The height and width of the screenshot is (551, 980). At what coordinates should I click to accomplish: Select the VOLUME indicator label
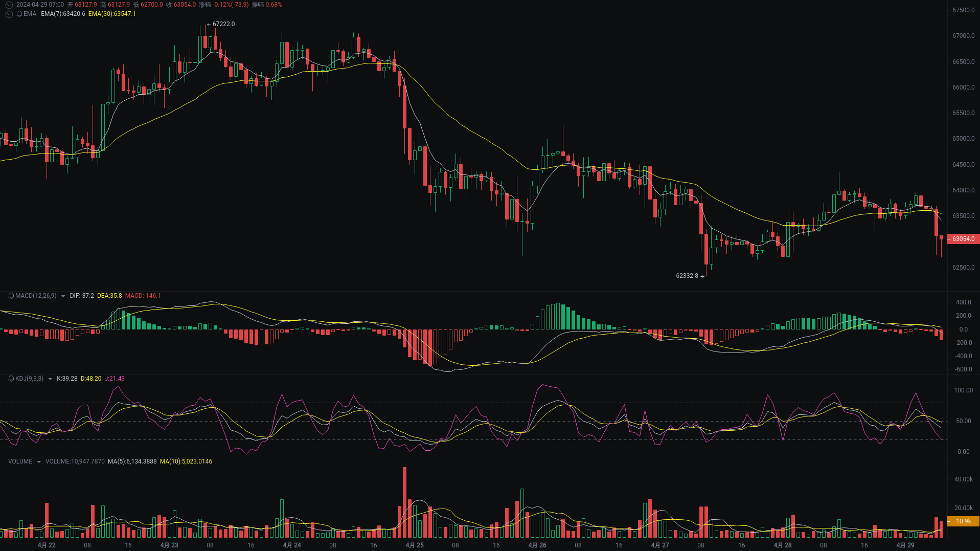pos(20,461)
